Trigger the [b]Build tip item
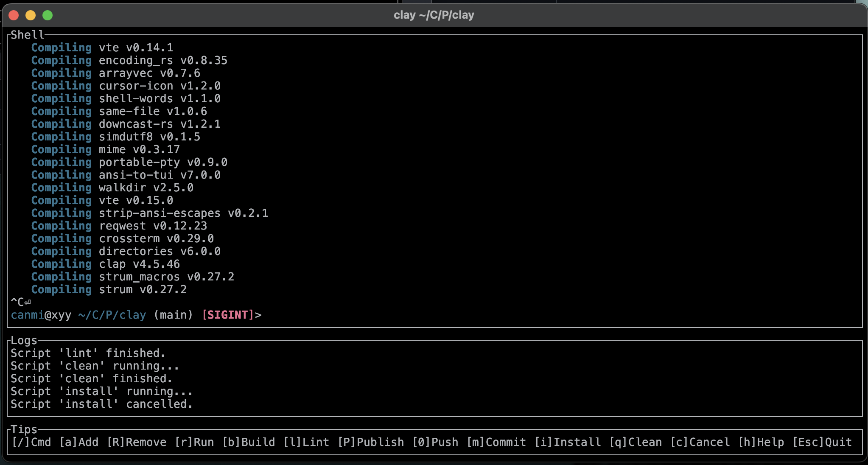Screen dimensions: 868x465 pyautogui.click(x=249, y=442)
